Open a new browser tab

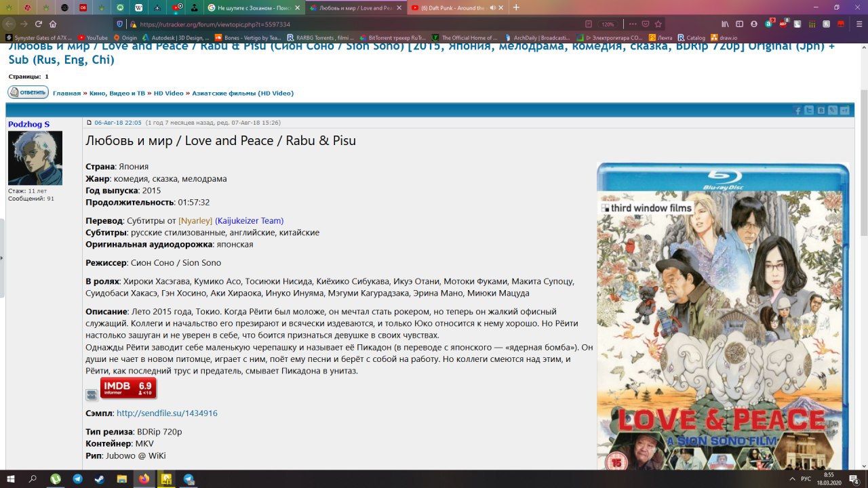pos(516,7)
